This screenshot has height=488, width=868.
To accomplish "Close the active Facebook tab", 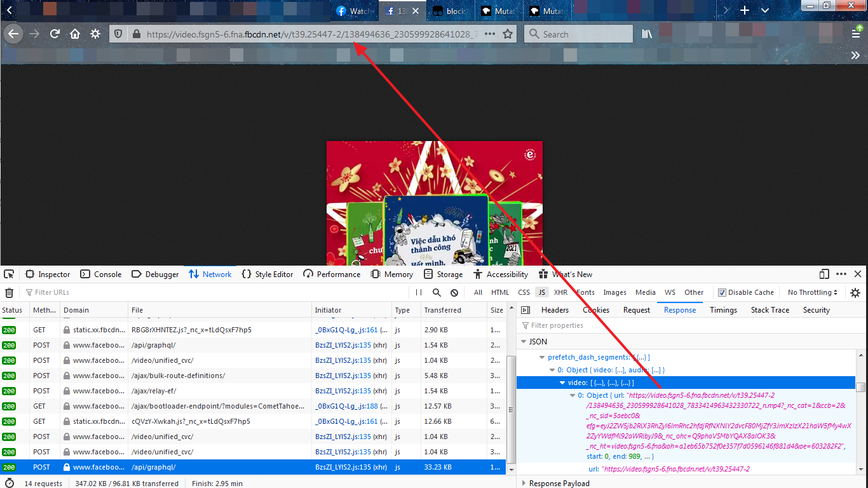I will 416,11.
